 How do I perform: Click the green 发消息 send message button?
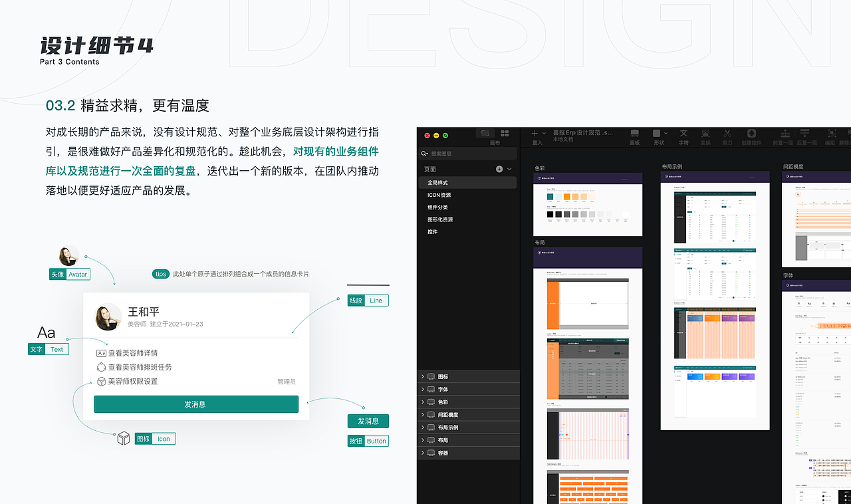pos(195,404)
